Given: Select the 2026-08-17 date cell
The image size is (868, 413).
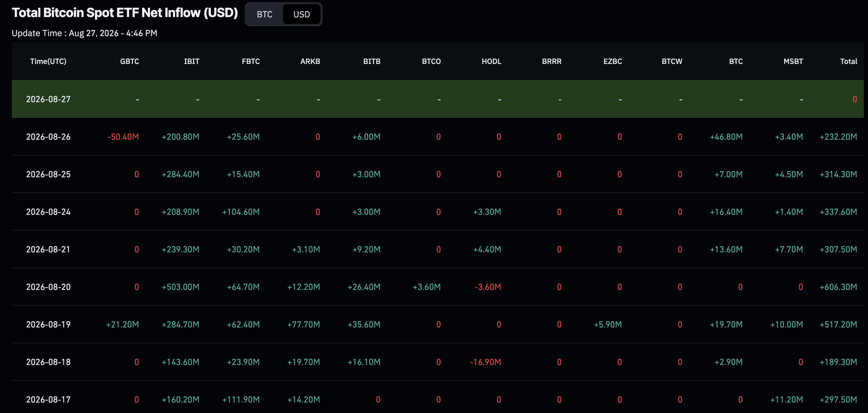Looking at the screenshot, I should click(48, 400).
